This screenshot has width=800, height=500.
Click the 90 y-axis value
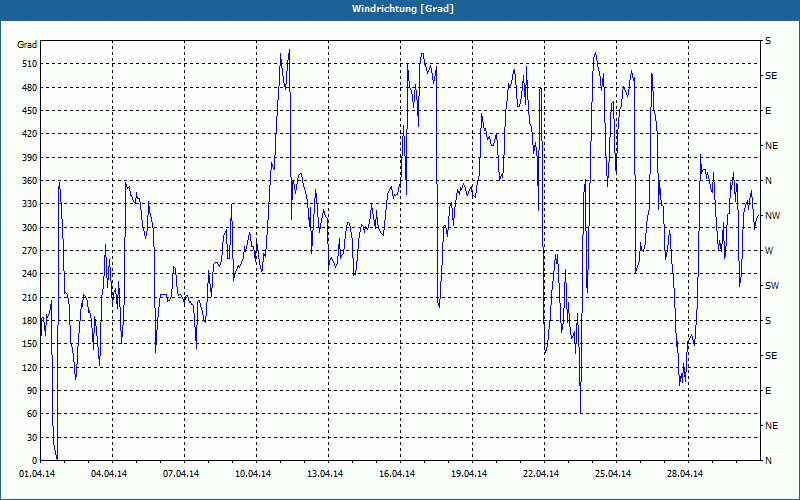coord(32,390)
